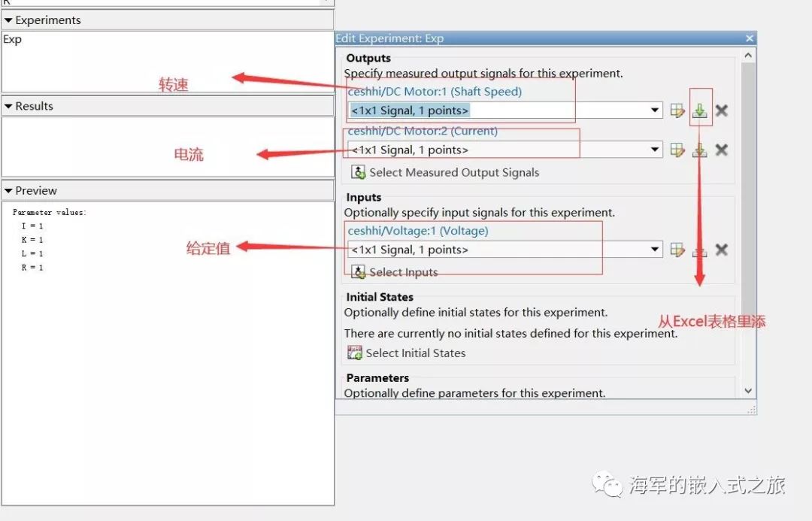
Task: Click the Outputs section heading
Action: point(368,58)
